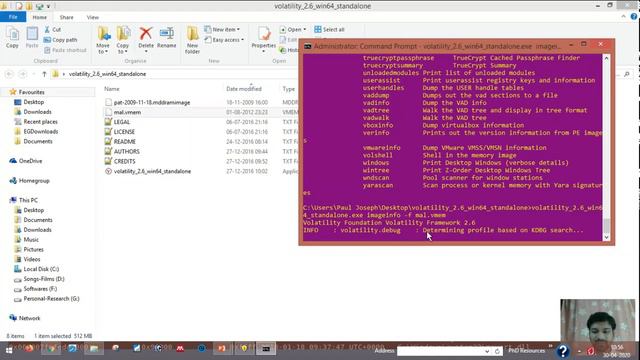Select the CREDITS text file
Image resolution: width=640 pixels, height=360 pixels.
coord(120,161)
